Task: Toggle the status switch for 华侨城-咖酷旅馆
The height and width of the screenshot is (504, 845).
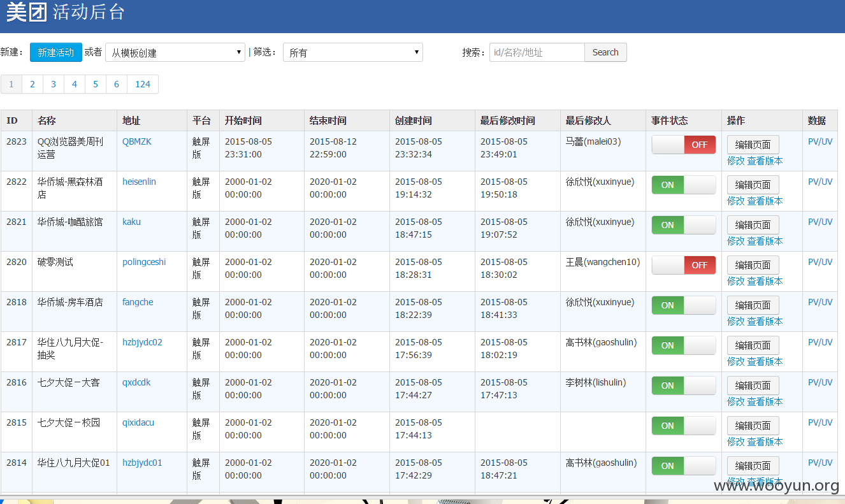Action: click(x=683, y=225)
